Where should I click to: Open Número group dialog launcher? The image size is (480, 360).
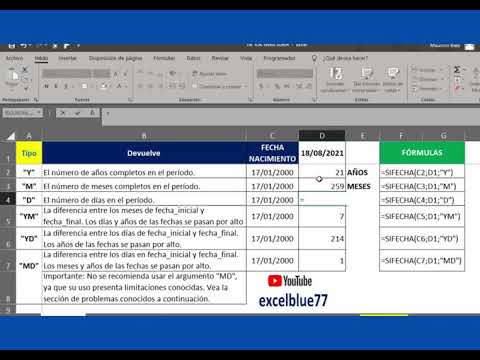(314, 100)
